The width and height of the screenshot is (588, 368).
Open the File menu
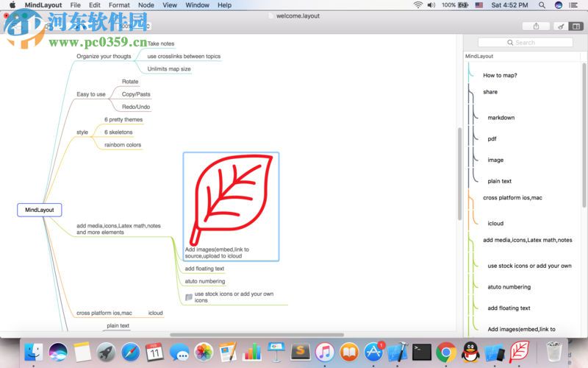(76, 5)
